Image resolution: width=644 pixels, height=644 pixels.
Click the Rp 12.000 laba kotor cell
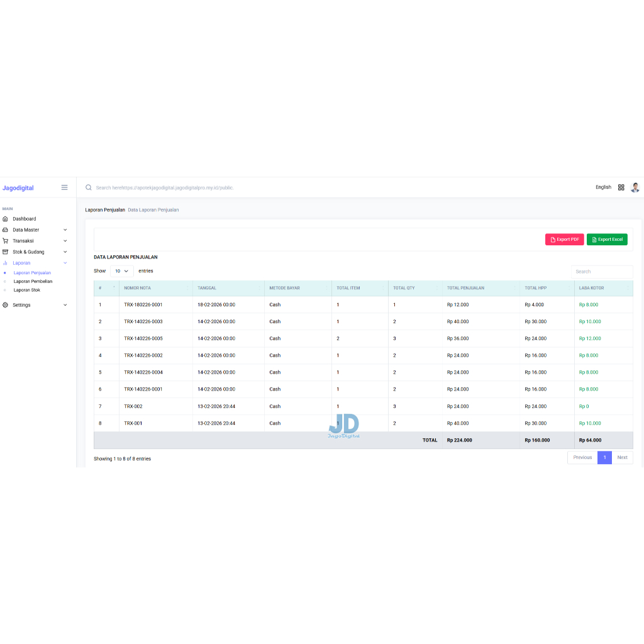(x=590, y=338)
